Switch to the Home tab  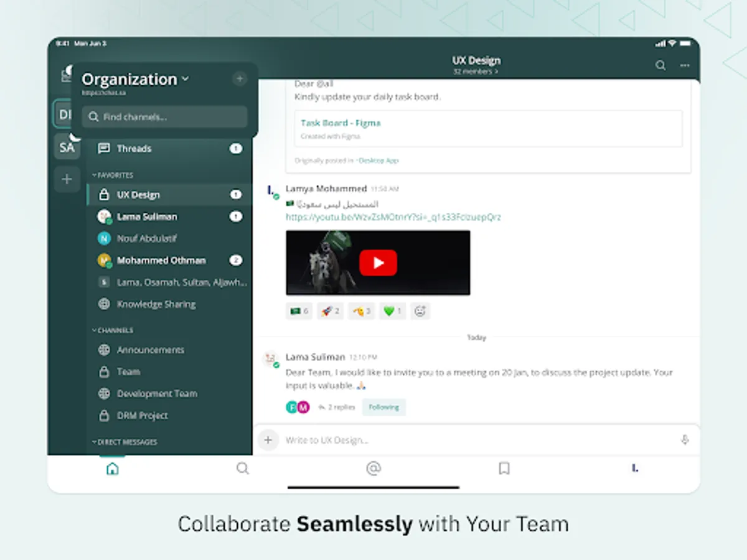point(112,469)
